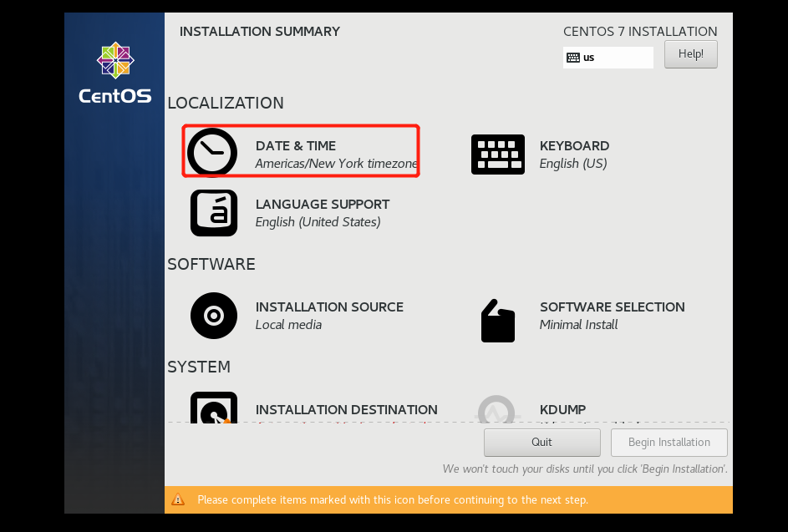Image resolution: width=788 pixels, height=532 pixels.
Task: Open the Installation Destination disk icon
Action: pyautogui.click(x=214, y=408)
